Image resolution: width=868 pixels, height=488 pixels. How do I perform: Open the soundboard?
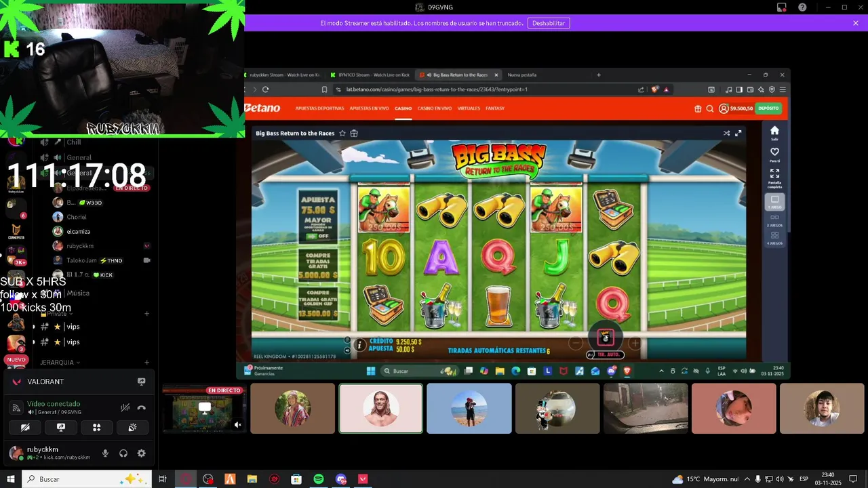pyautogui.click(x=132, y=427)
